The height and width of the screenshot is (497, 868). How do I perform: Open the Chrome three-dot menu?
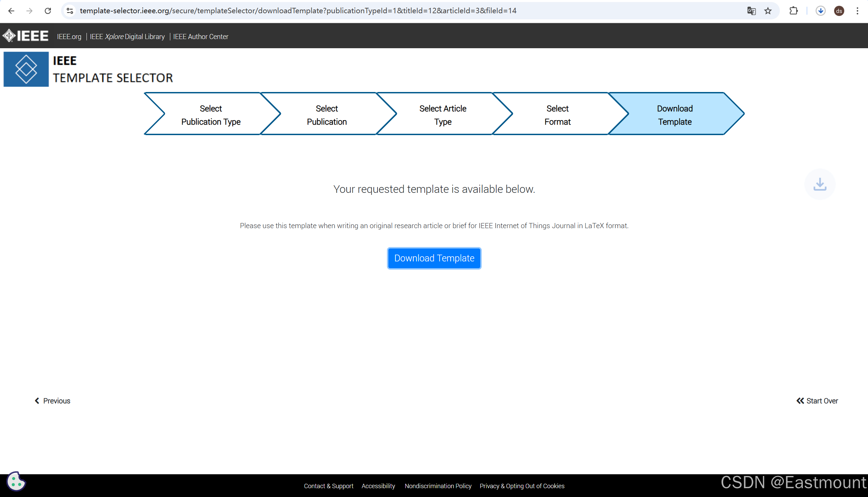point(857,11)
